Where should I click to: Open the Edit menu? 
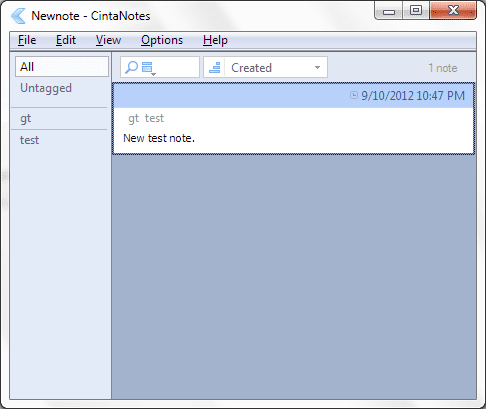[66, 40]
